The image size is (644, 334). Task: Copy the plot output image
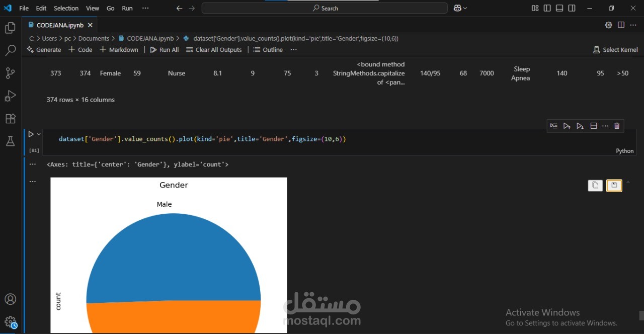[595, 186]
